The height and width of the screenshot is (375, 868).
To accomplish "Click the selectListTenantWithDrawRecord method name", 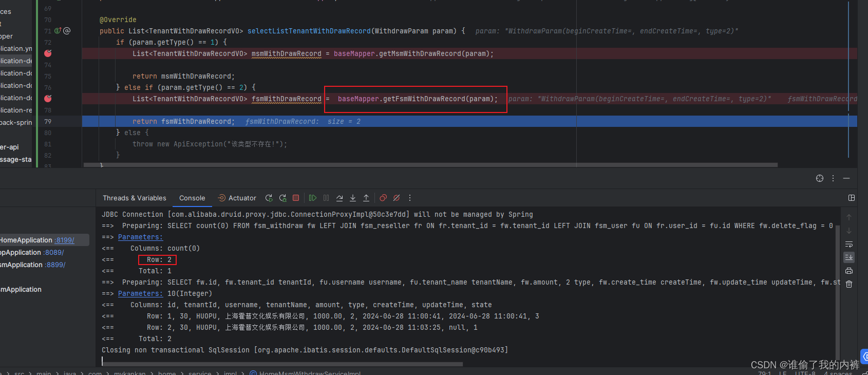I will point(309,31).
